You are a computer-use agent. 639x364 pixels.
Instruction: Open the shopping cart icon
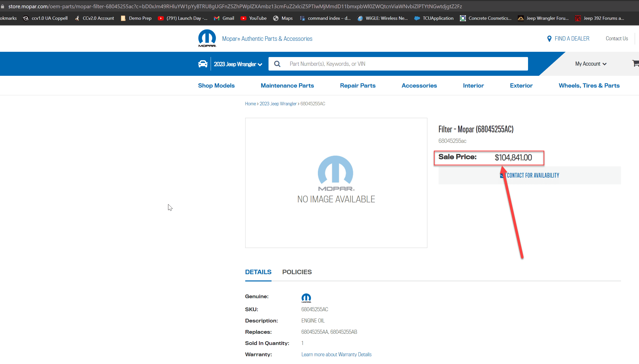[x=635, y=63]
